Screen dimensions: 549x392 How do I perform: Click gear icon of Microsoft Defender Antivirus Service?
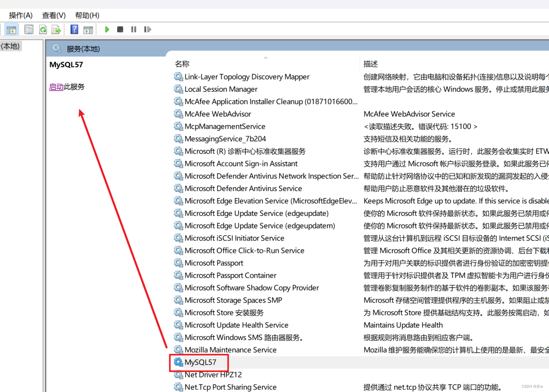pyautogui.click(x=178, y=188)
